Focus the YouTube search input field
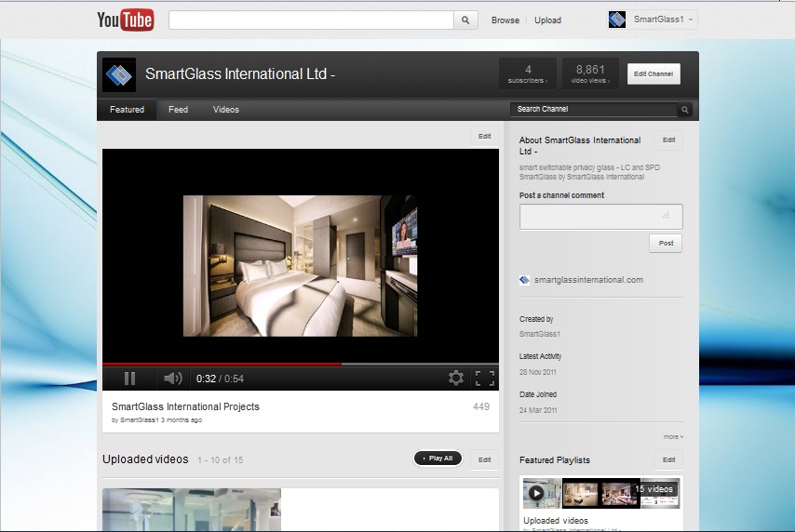Viewport: 795px width, 532px height. (x=311, y=20)
